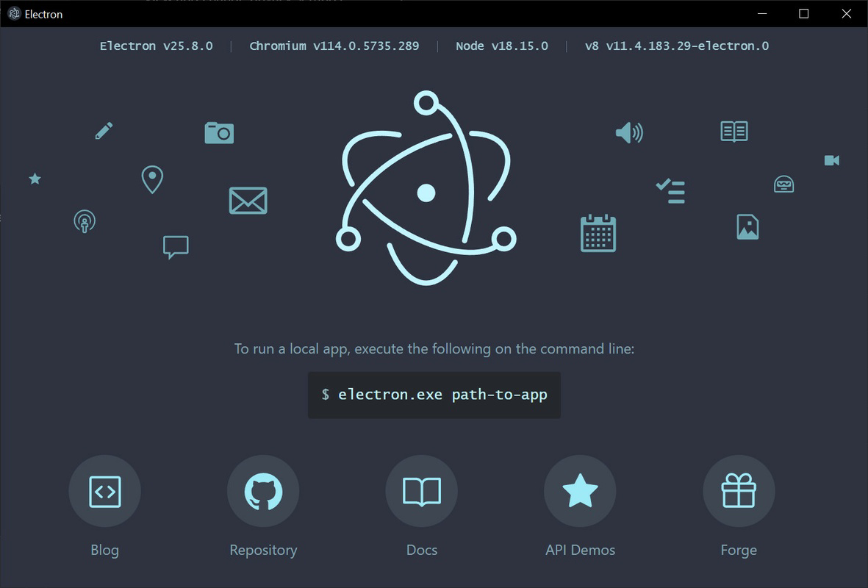Select the Chromium v114.0.5735.289 version text
Image resolution: width=868 pixels, height=588 pixels.
click(x=334, y=46)
